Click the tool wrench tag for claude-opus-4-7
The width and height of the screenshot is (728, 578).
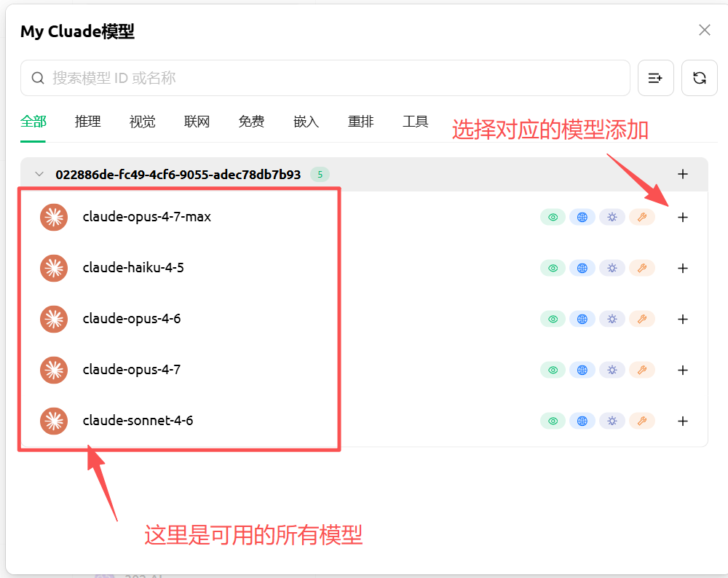pyautogui.click(x=642, y=371)
